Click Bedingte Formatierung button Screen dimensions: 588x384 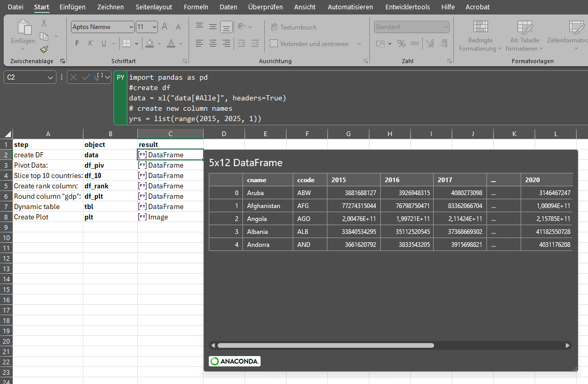[480, 36]
